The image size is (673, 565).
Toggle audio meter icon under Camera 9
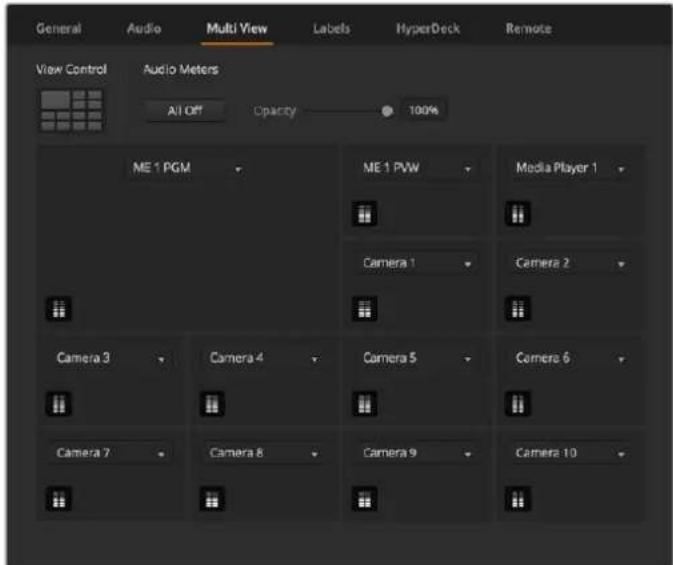pyautogui.click(x=364, y=498)
